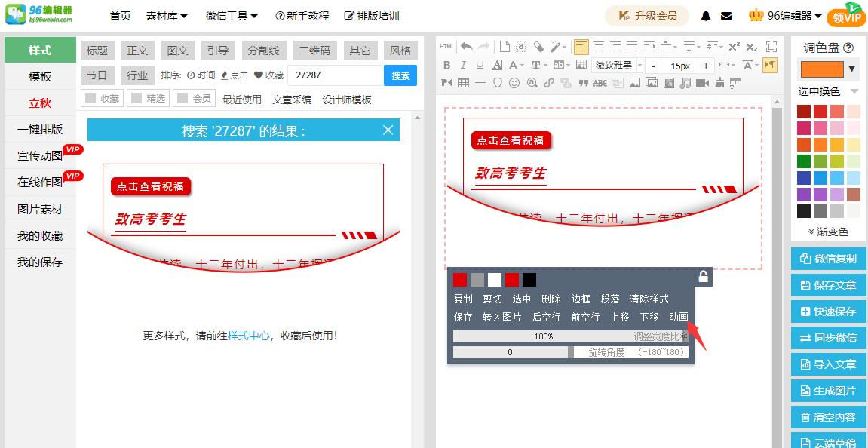Enable the 精选 filter checkbox
The image size is (868, 448).
135,98
